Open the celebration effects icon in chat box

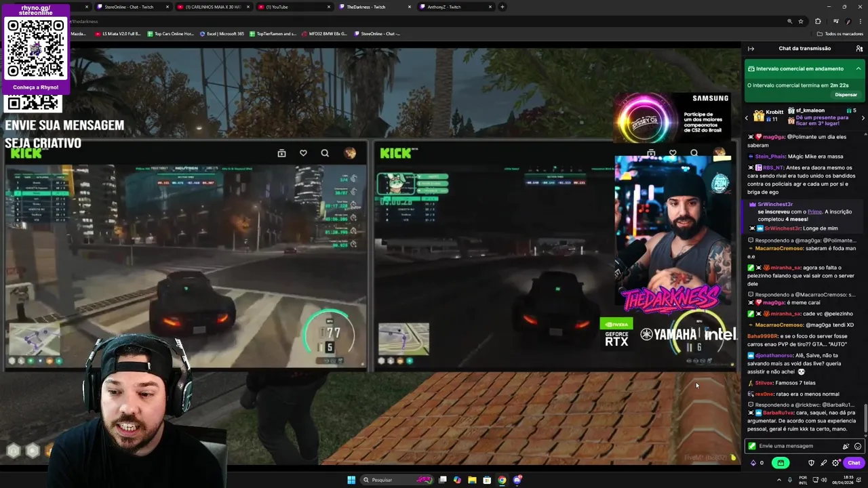point(846,446)
